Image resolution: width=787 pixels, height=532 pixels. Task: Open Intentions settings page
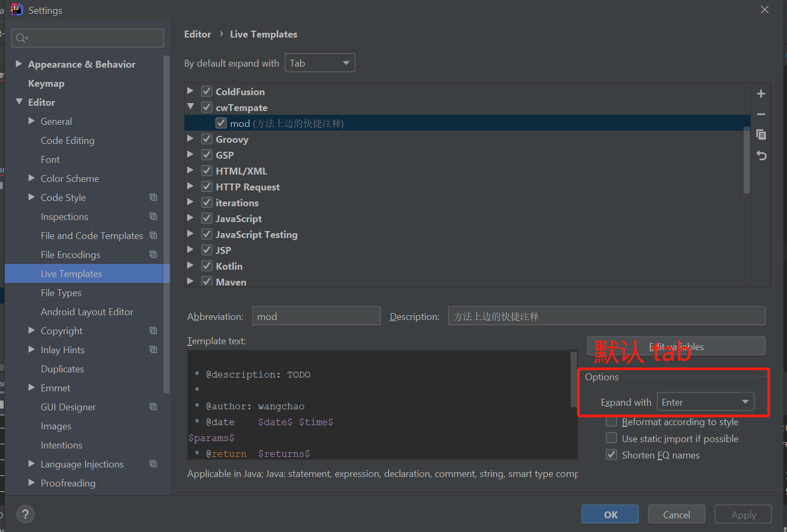click(61, 445)
